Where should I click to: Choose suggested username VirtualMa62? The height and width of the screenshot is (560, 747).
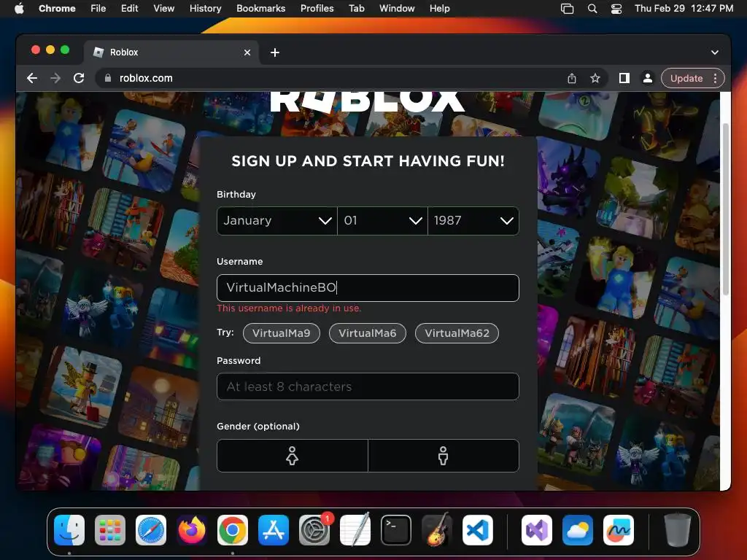click(x=457, y=332)
